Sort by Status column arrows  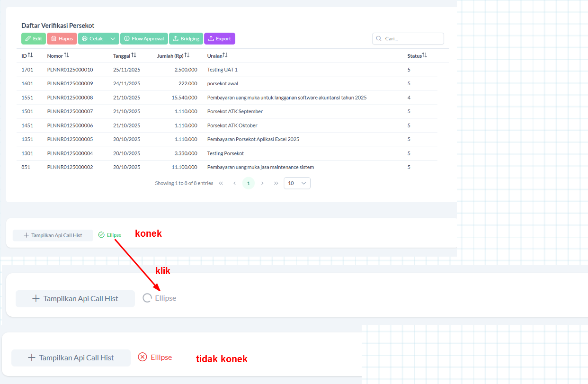coord(425,55)
